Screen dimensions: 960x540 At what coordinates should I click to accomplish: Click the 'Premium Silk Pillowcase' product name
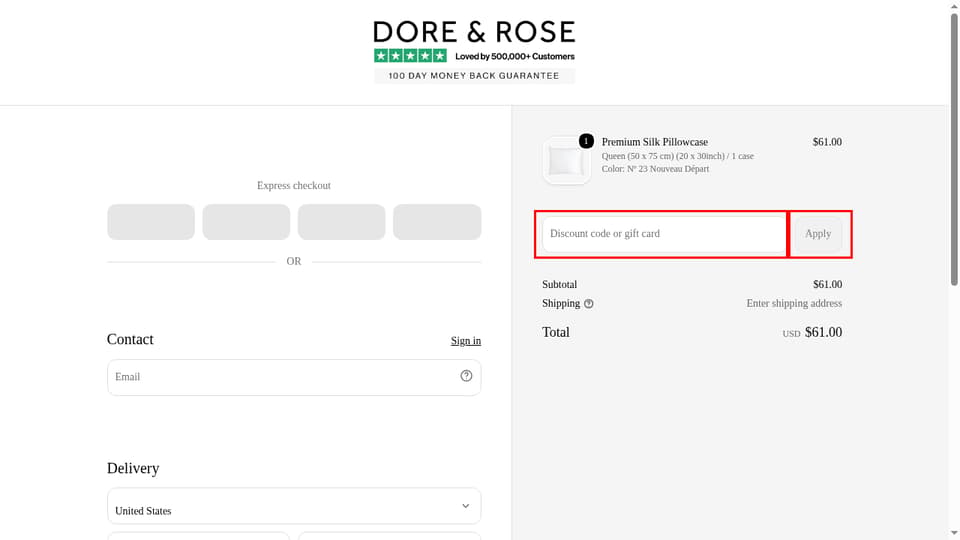pyautogui.click(x=654, y=142)
